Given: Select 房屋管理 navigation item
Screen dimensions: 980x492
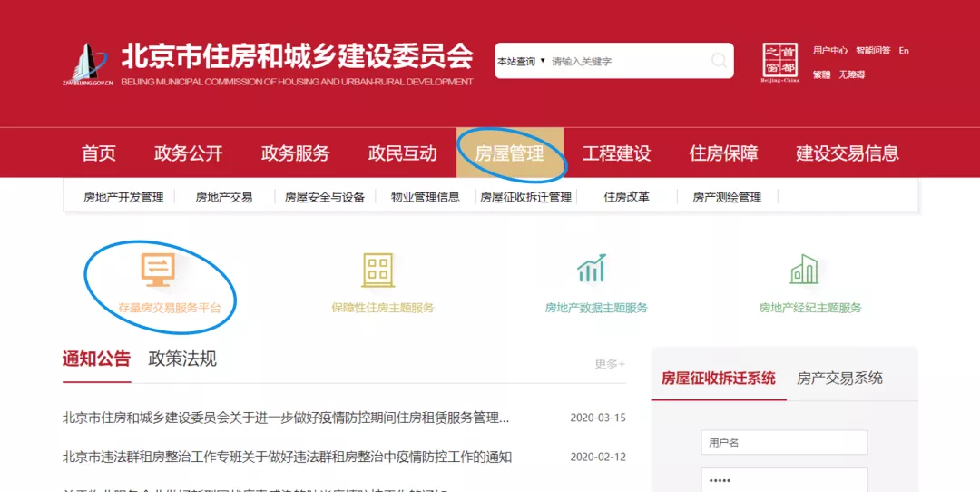Looking at the screenshot, I should [509, 153].
